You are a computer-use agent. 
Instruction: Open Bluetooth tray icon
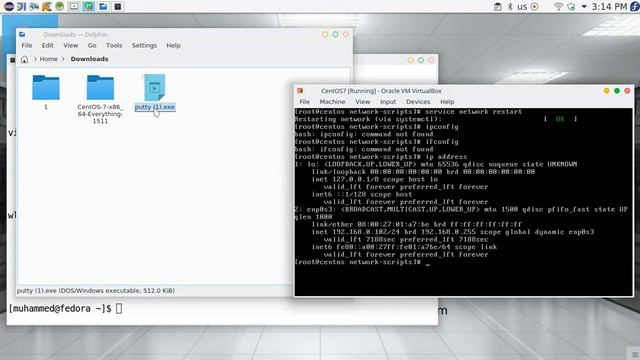(510, 7)
